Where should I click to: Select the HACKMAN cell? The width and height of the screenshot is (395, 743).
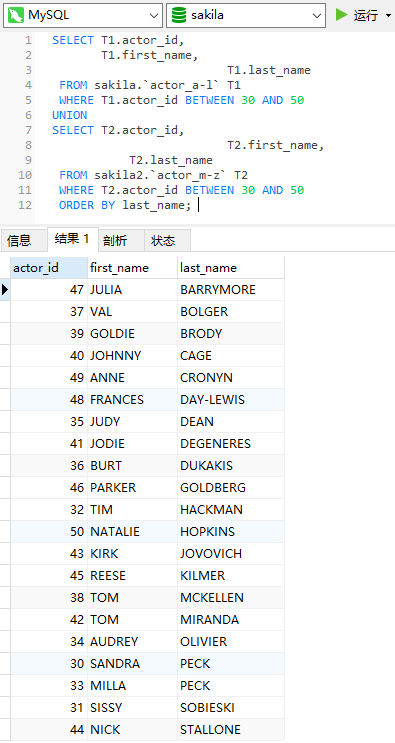tap(231, 509)
